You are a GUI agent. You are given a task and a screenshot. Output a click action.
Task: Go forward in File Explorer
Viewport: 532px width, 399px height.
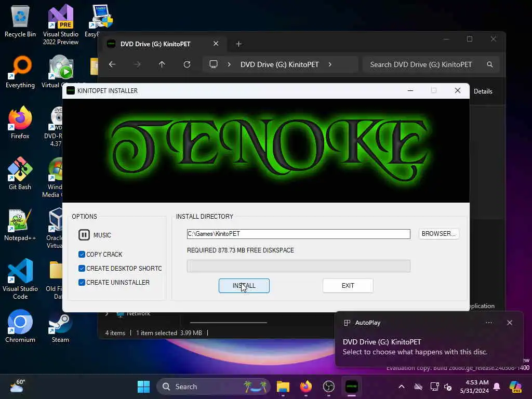[x=137, y=64]
